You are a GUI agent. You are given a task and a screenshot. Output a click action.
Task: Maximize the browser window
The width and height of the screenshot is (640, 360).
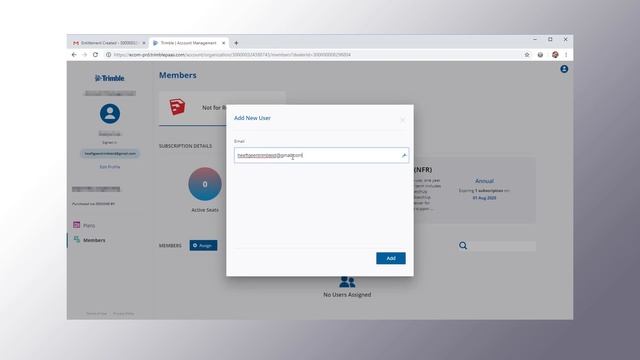pos(550,40)
